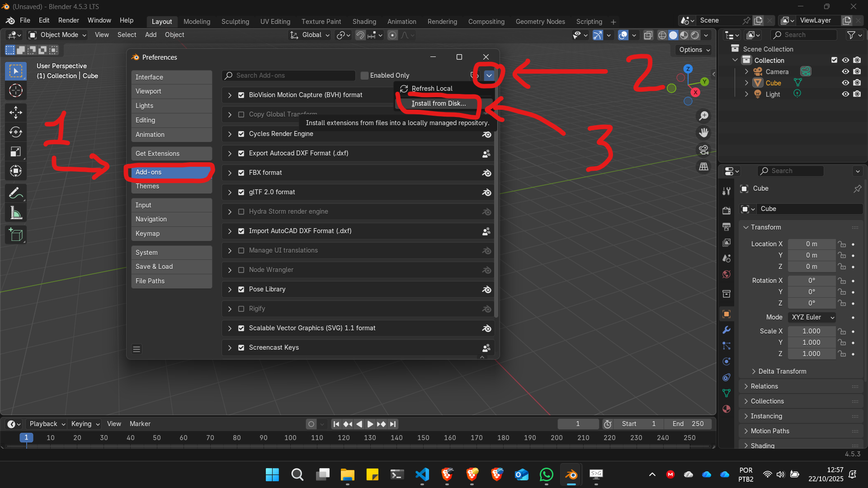868x488 pixels.
Task: Click the viewport zoom magnifier icon
Action: (703, 116)
